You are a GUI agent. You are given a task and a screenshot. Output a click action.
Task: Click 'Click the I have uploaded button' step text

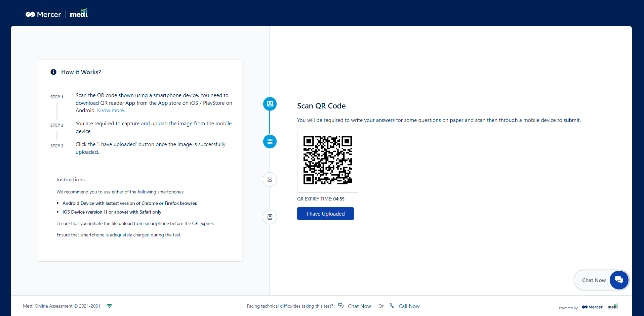[x=151, y=148]
